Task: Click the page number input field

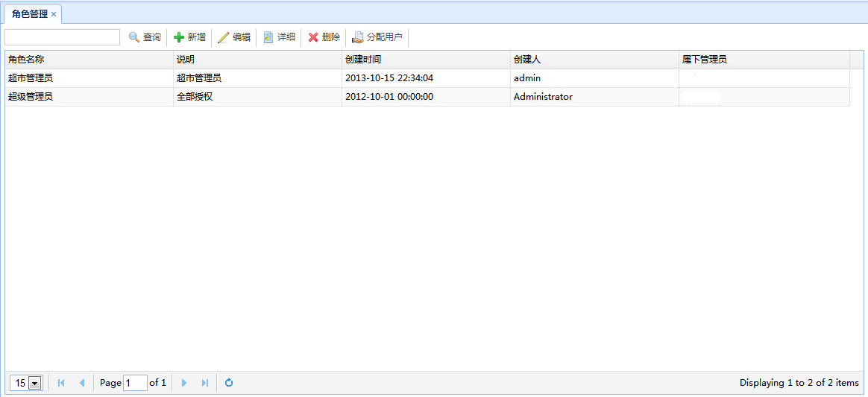Action: [135, 383]
